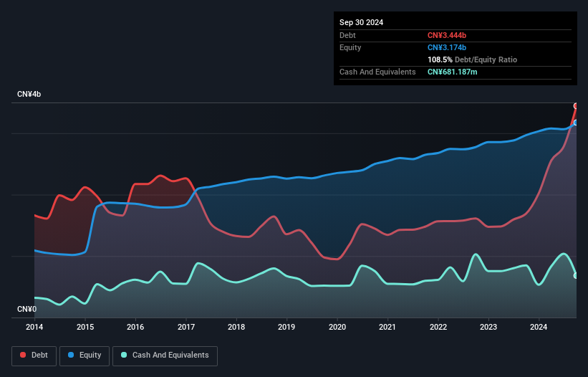
Task: Click the teal Cash legend dot
Action: (x=124, y=355)
